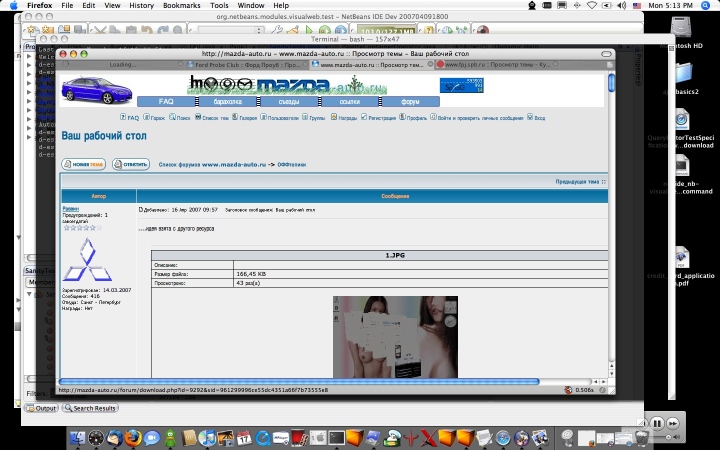Screen dimensions: 720x450
Task: Click Предыдущая тема previous topic link
Action: click(x=577, y=182)
